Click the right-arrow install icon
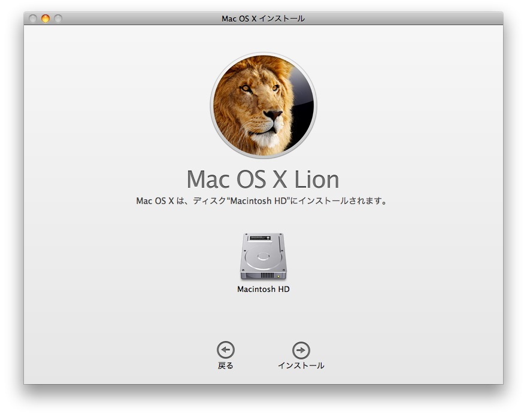This screenshot has height=420, width=527. point(301,350)
